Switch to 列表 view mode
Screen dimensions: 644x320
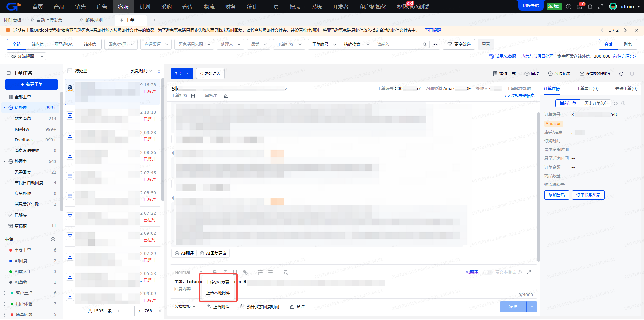pyautogui.click(x=628, y=44)
